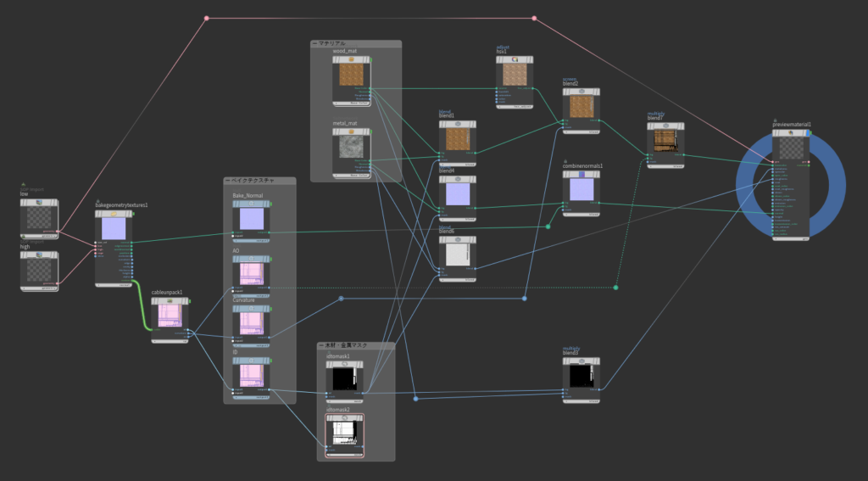Screen dimensions: 868x481
Task: Collapse the 木材・金属マスク network box
Action: 321,346
